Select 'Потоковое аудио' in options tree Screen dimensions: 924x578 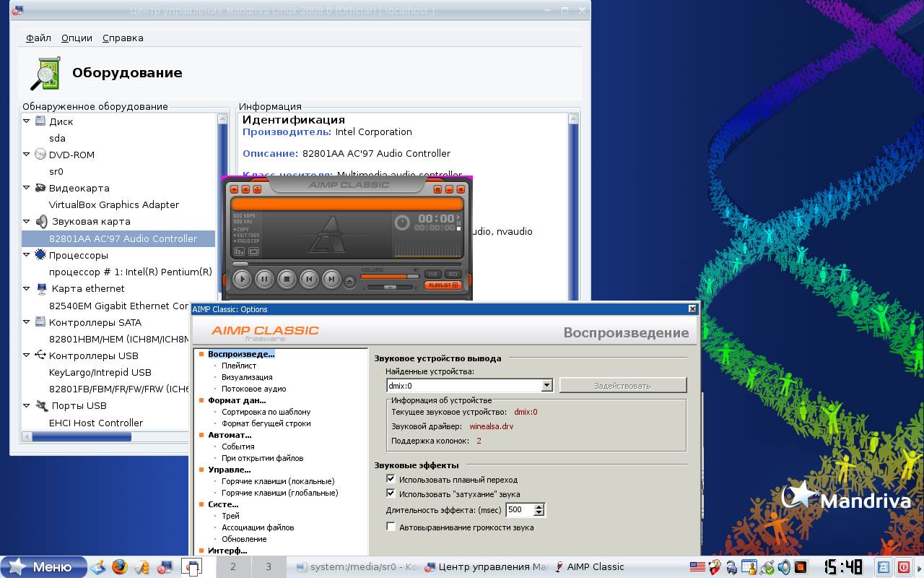(x=254, y=389)
